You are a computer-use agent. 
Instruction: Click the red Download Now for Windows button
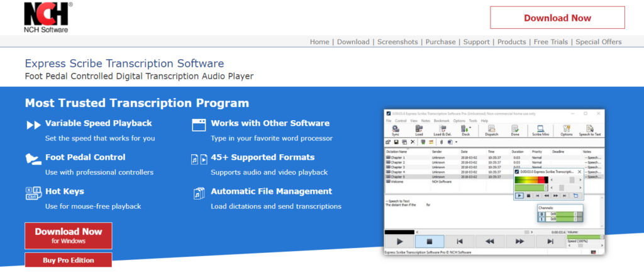[69, 235]
